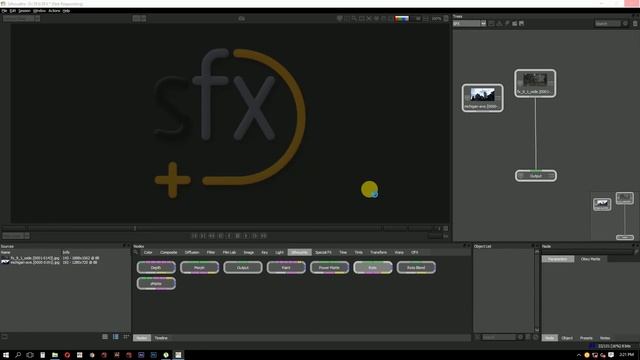The width and height of the screenshot is (640, 360).
Task: Add a Roto Blend node
Action: [416, 267]
